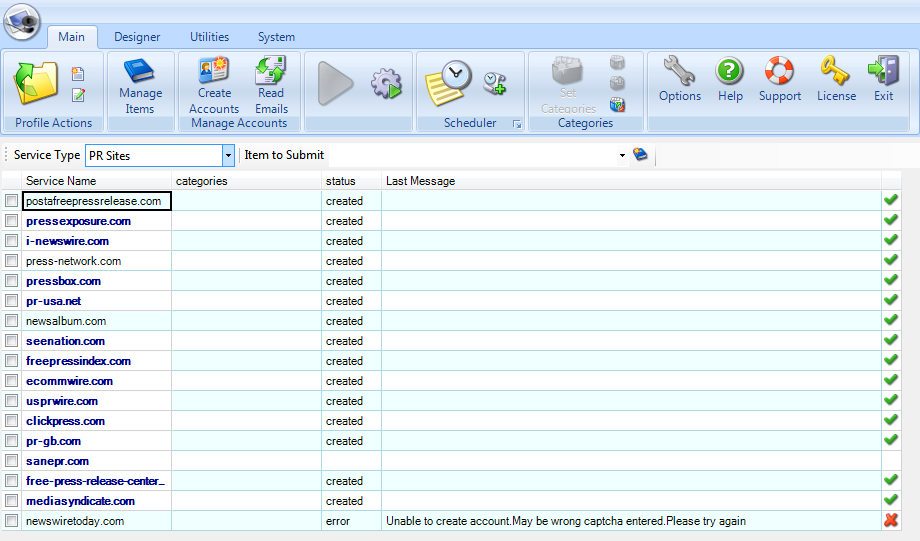Viewport: 920px width, 541px height.
Task: Switch to the Main tab
Action: [72, 37]
